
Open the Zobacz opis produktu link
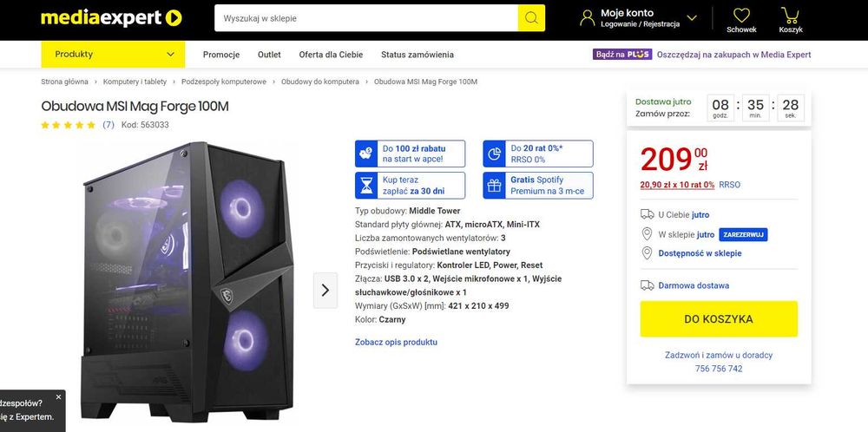396,342
